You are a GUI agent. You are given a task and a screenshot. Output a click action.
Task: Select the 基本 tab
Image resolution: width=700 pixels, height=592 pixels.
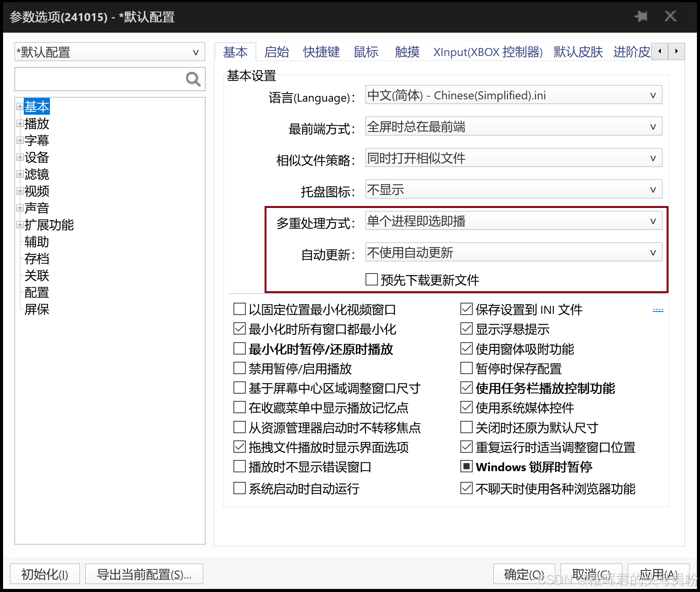click(x=235, y=52)
